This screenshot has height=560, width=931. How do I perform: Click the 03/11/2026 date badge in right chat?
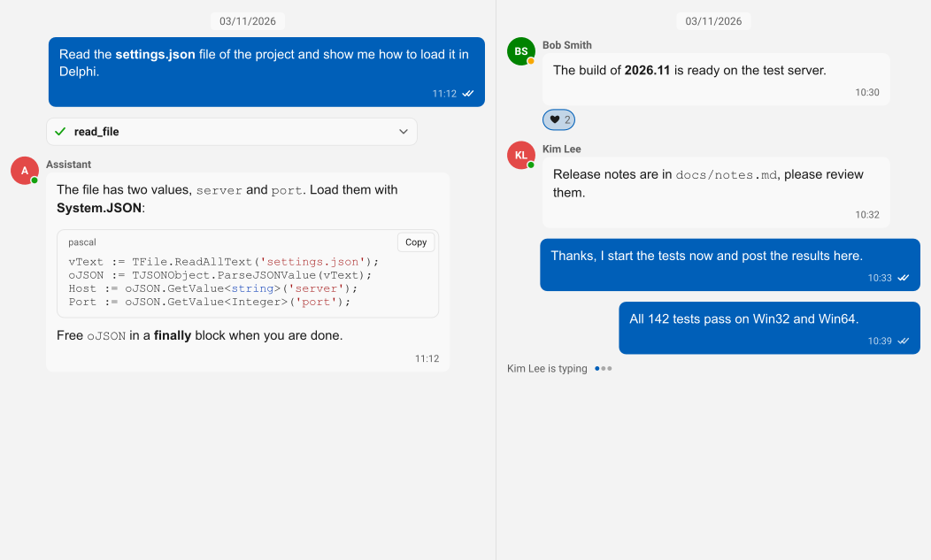[713, 21]
